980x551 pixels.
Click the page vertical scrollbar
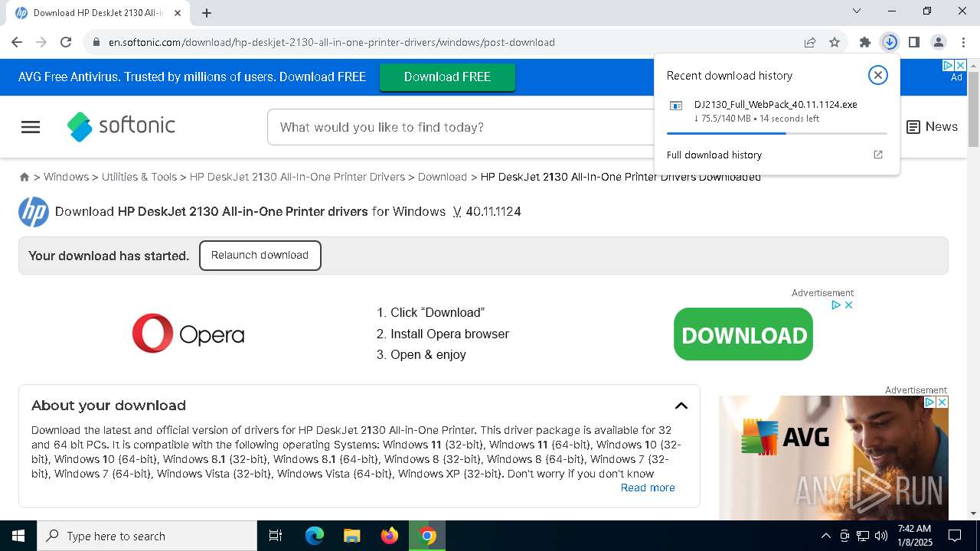[x=974, y=109]
